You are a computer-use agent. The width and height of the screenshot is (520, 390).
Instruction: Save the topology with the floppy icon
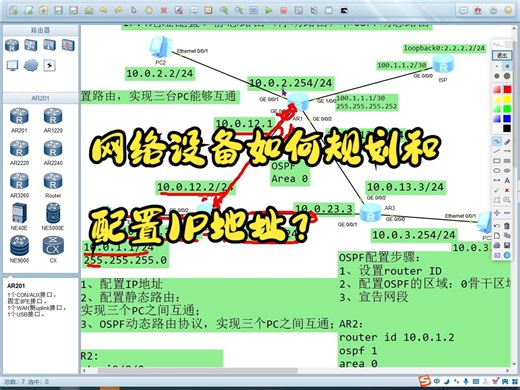click(x=59, y=11)
